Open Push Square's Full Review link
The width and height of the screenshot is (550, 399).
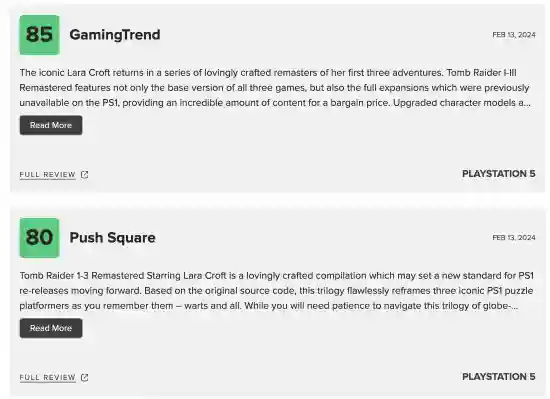(47, 378)
